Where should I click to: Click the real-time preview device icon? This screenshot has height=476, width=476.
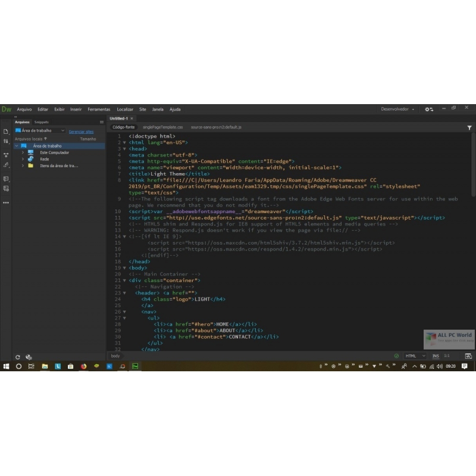468,356
